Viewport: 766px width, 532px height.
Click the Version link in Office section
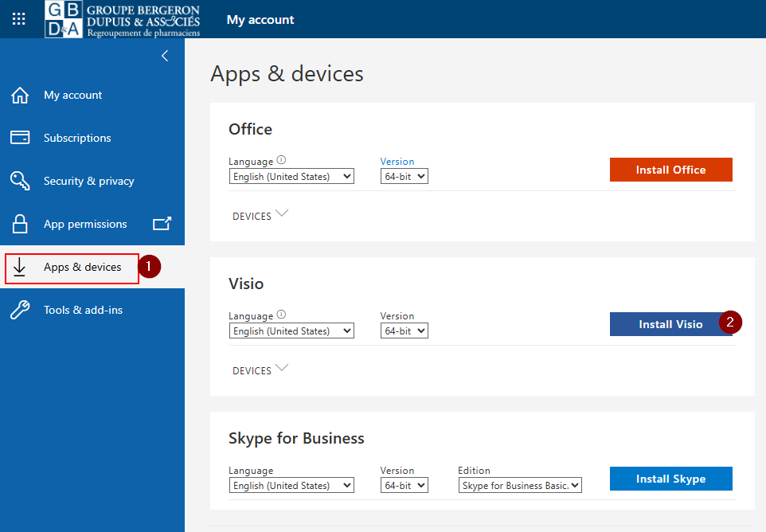click(x=397, y=161)
